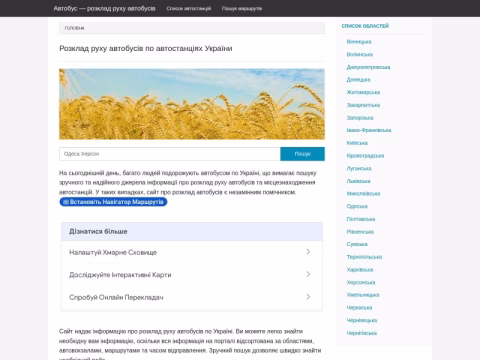The height and width of the screenshot is (360, 480).
Task: Go to the Луганська region
Action: [359, 168]
